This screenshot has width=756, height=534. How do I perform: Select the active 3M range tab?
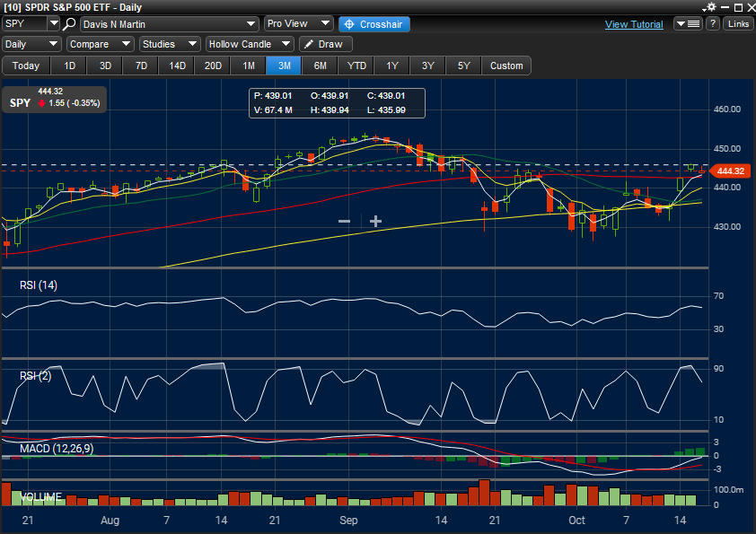pyautogui.click(x=284, y=66)
